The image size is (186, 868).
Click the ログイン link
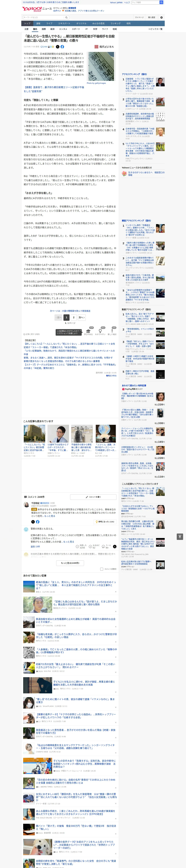point(57,11)
